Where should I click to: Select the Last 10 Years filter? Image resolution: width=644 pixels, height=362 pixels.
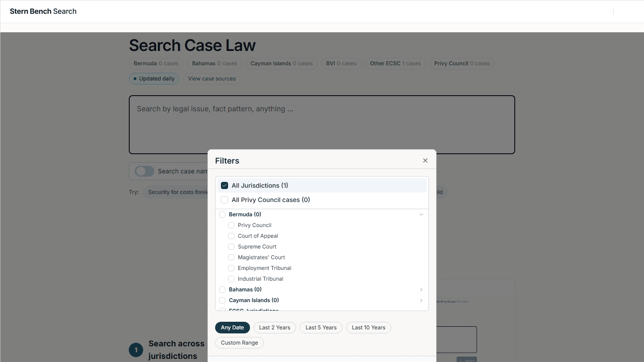[368, 327]
